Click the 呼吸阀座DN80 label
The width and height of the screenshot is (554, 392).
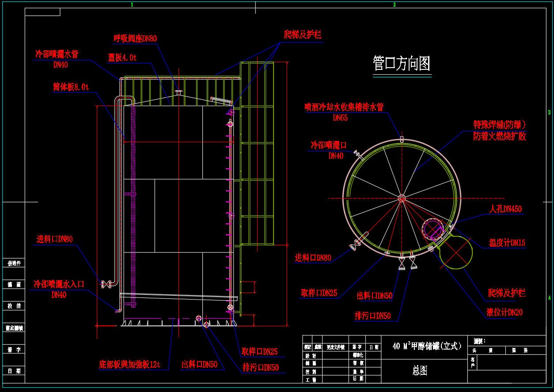135,39
